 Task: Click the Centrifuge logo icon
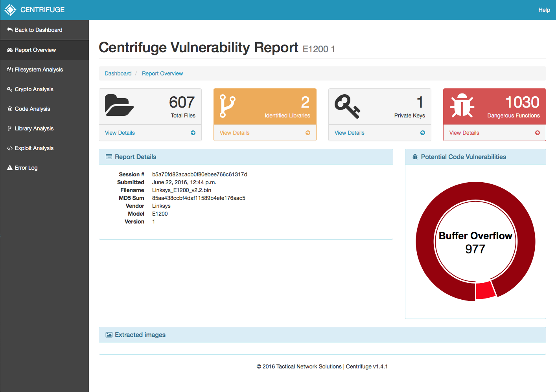tap(10, 10)
